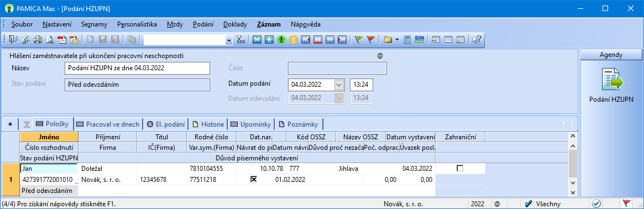Viewport: 644px width, 209px height.
Task: Expand the arrow next to folder icon
Action: pos(397,39)
